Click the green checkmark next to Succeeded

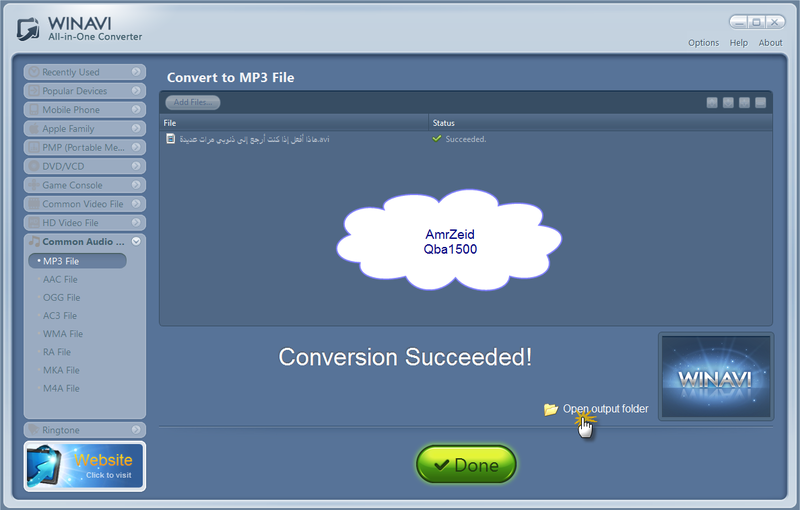tap(437, 138)
